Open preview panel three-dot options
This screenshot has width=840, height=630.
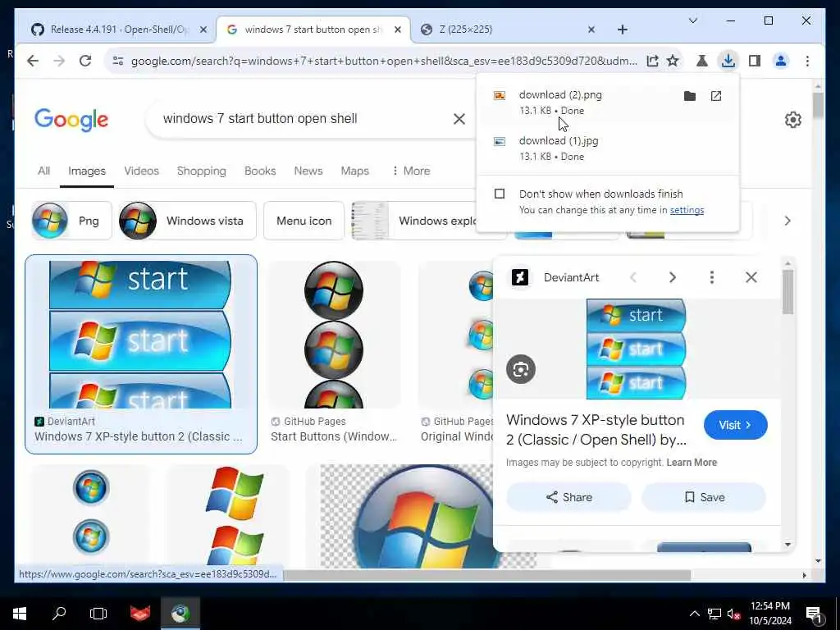[711, 277]
